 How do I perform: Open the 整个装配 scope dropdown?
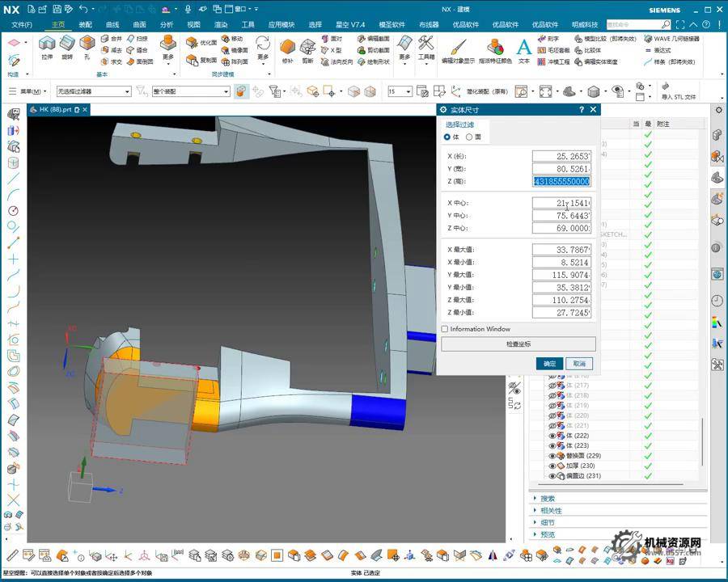191,91
